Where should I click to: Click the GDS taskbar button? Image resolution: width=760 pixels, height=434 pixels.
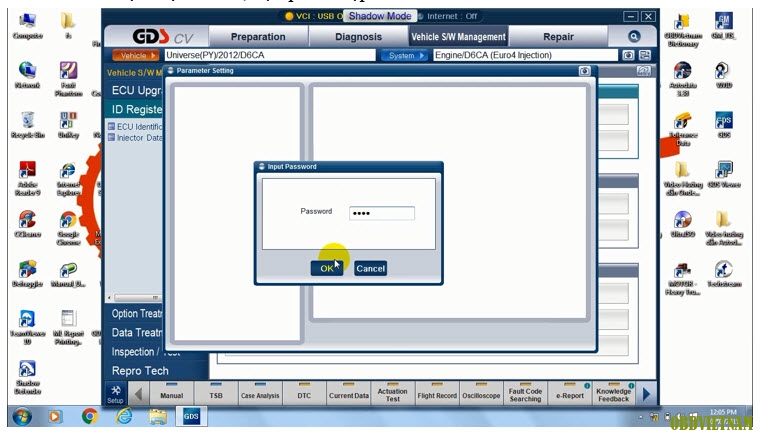point(191,416)
